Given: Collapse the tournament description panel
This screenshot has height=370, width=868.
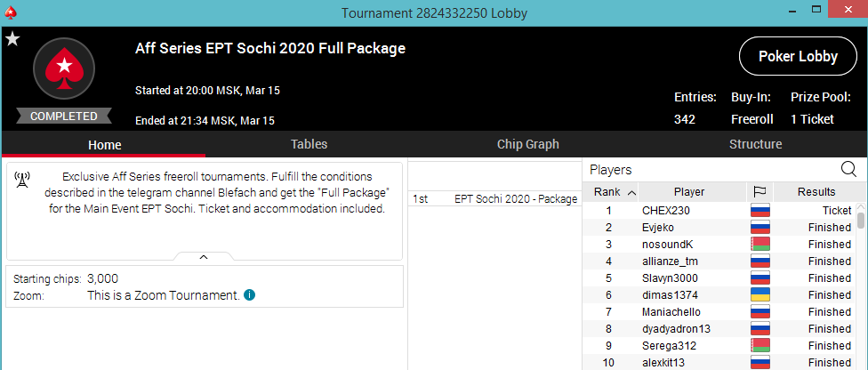Looking at the screenshot, I should (x=204, y=256).
